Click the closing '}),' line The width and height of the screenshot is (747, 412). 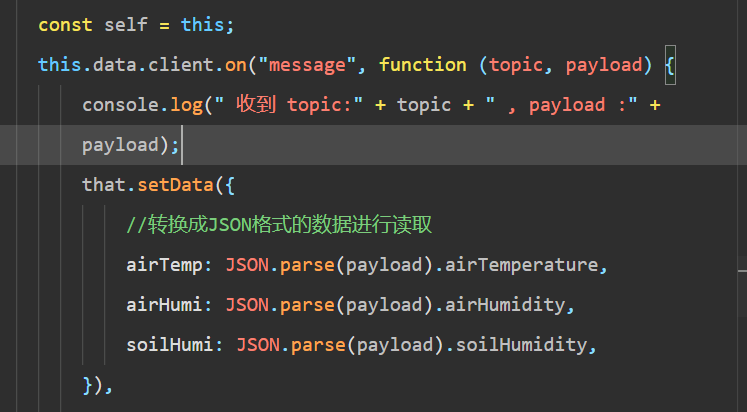click(98, 385)
